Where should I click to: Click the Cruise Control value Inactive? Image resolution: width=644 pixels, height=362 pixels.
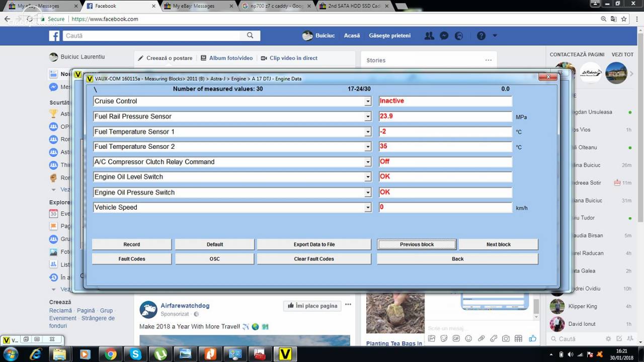pyautogui.click(x=445, y=101)
